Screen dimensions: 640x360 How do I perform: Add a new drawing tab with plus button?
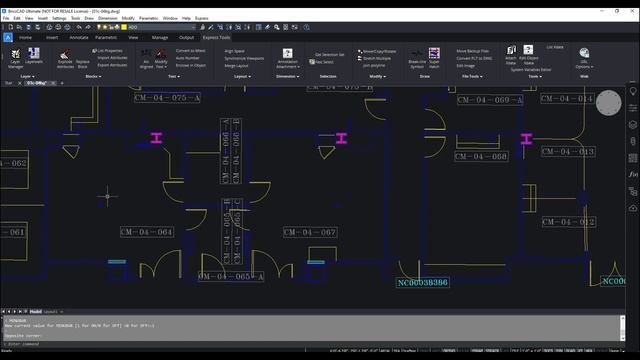point(62,83)
